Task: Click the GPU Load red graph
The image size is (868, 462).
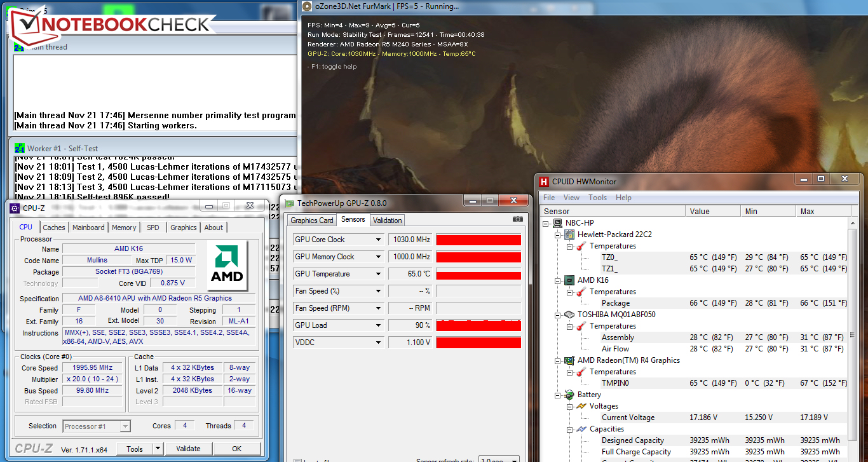Action: click(x=478, y=325)
